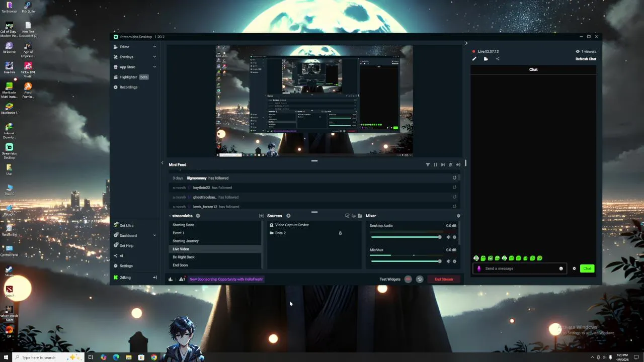Open chat settings gear icon
Image resolution: width=644 pixels, height=362 pixels.
click(574, 268)
